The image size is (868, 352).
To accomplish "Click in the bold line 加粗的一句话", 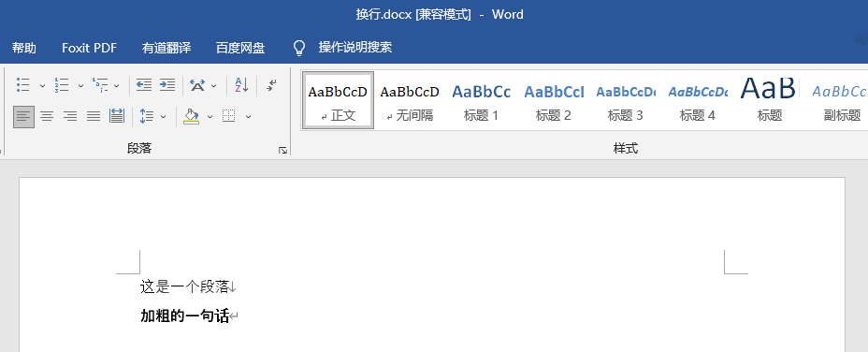I will (x=185, y=316).
